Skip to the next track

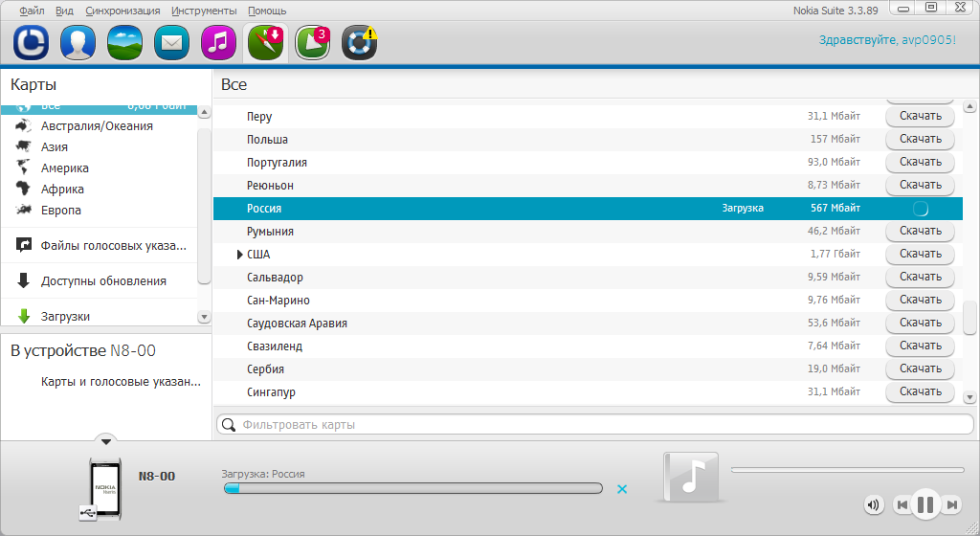pos(952,504)
